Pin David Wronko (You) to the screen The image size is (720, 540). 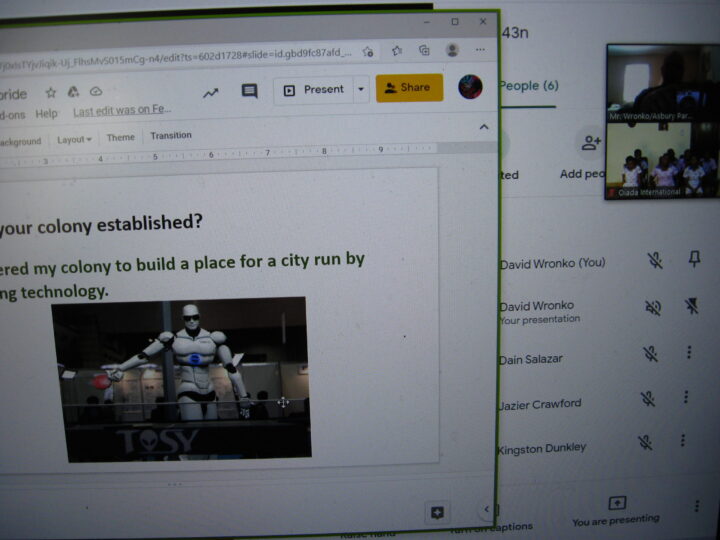coord(693,260)
